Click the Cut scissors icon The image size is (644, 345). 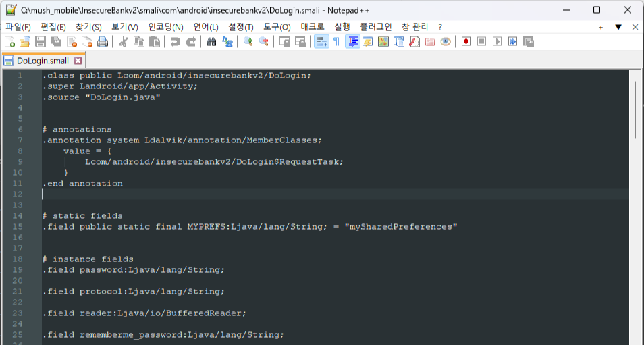(123, 41)
